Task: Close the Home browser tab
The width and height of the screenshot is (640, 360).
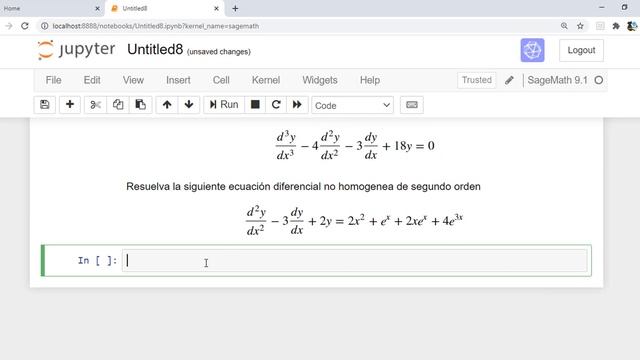Action: click(x=97, y=9)
